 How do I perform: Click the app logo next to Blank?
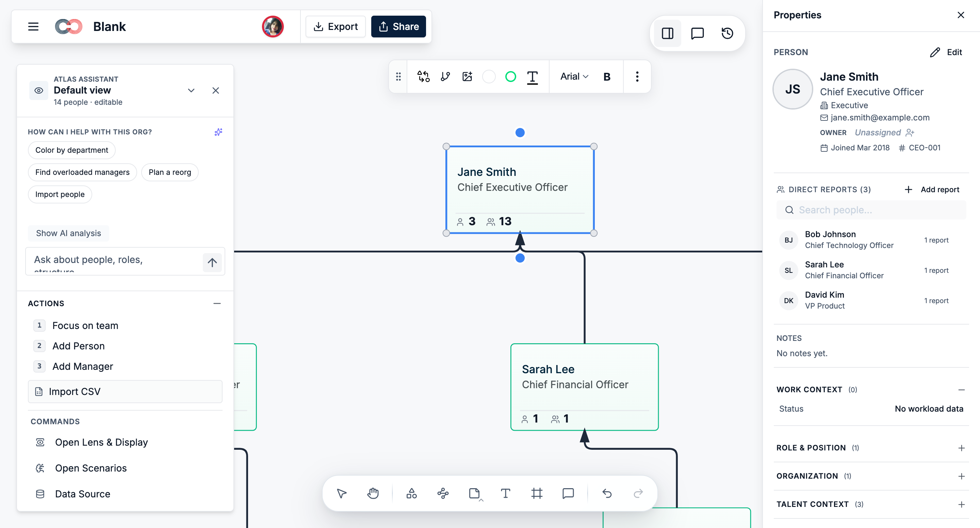coord(68,27)
